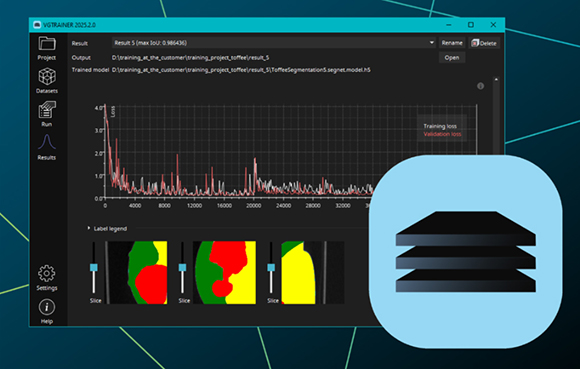Go to the Run section
Image resolution: width=580 pixels, height=369 pixels.
47,114
